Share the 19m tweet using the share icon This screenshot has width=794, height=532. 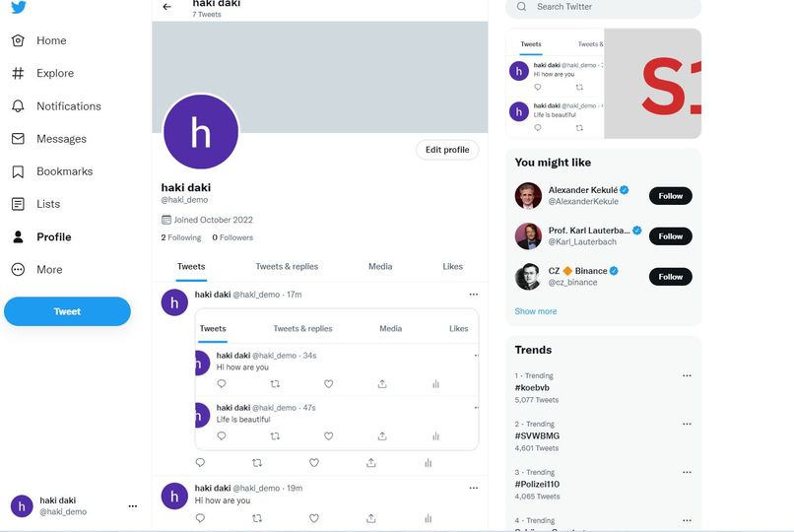tap(371, 518)
